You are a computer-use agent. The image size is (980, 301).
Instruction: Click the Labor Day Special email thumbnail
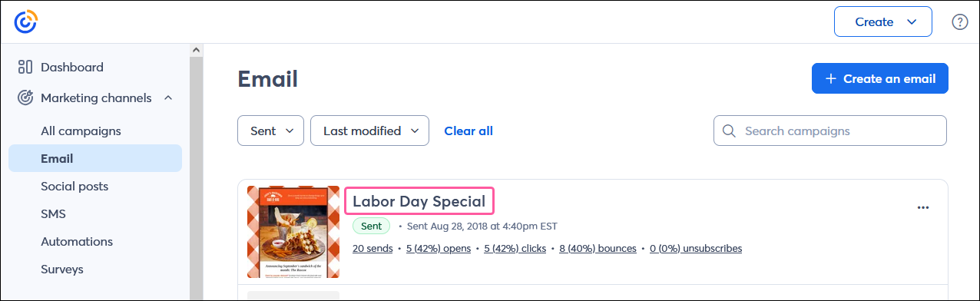tap(293, 232)
